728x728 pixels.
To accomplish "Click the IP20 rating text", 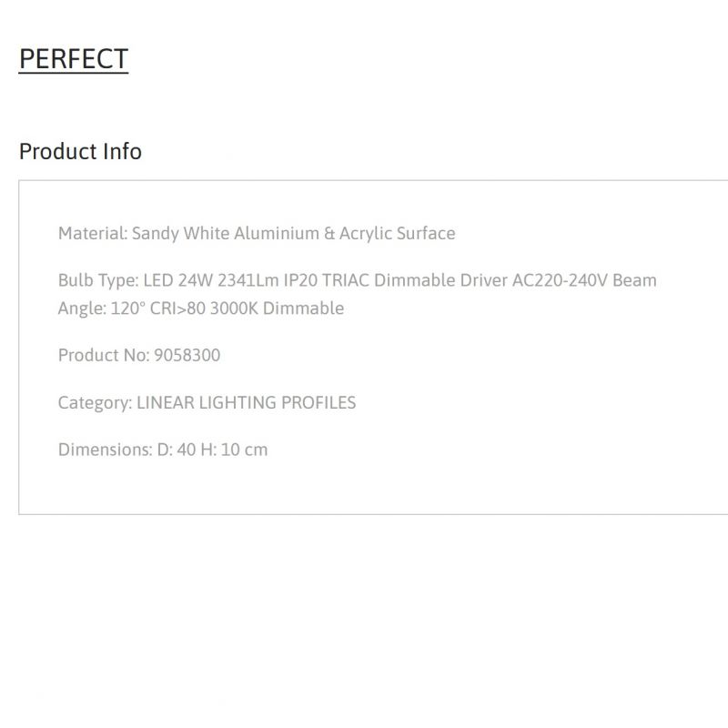I will [300, 280].
